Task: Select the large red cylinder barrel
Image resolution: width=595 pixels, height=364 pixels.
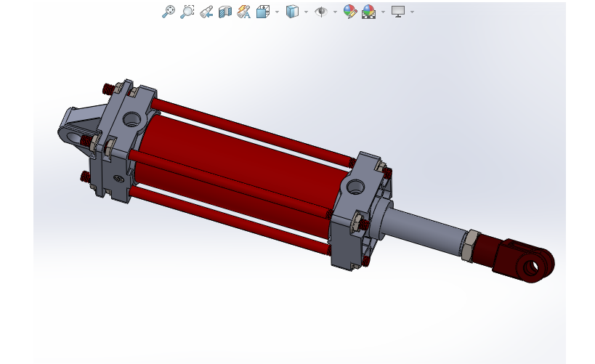Action: 243,171
